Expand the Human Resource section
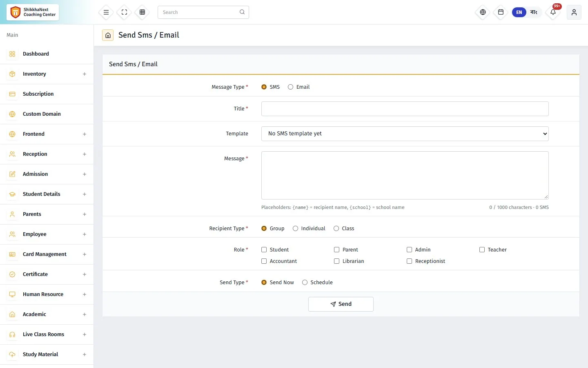The width and height of the screenshot is (588, 368). [85, 294]
